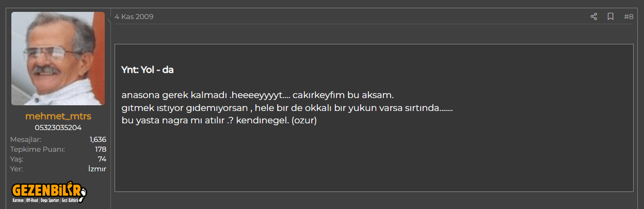644x209 pixels.
Task: Click the reaction score value 178
Action: (101, 149)
